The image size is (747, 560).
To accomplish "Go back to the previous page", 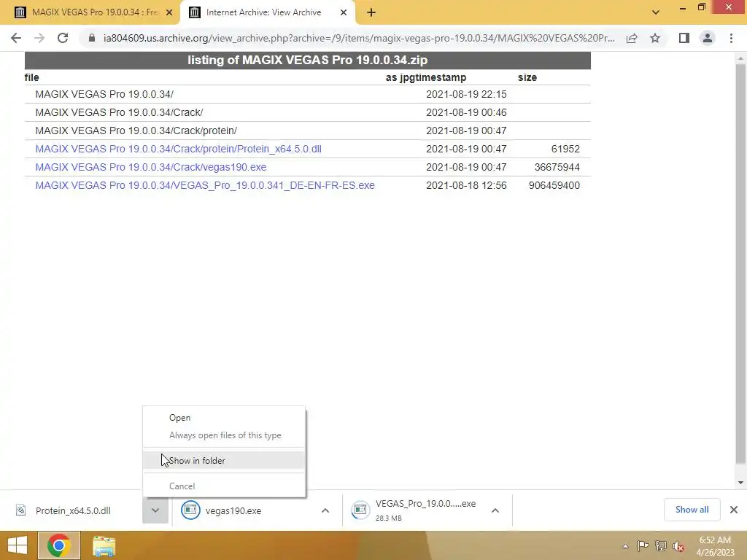I will click(16, 38).
